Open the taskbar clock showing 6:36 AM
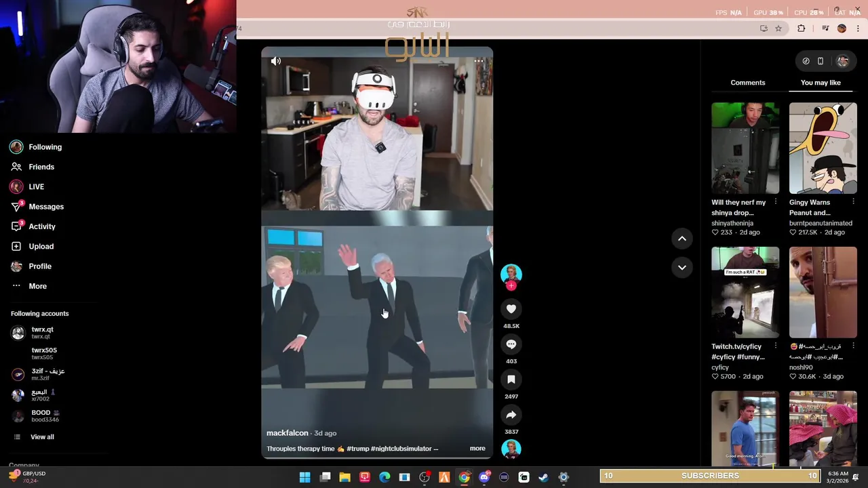The width and height of the screenshot is (868, 488). point(838,477)
